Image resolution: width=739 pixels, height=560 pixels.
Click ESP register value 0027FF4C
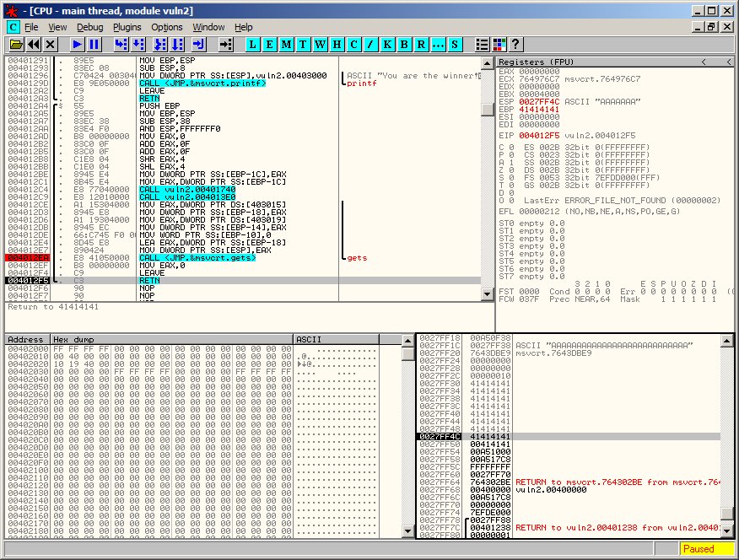tap(539, 102)
